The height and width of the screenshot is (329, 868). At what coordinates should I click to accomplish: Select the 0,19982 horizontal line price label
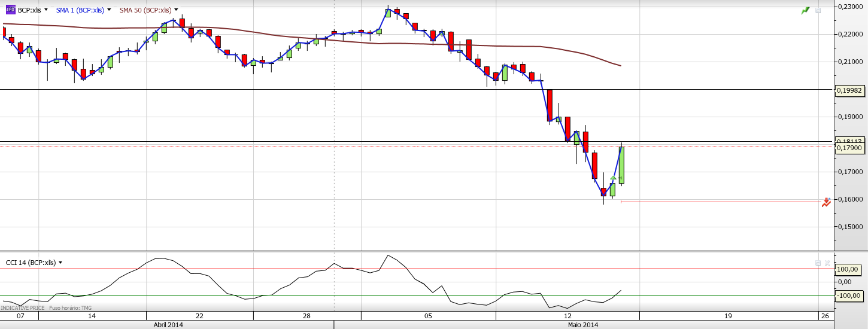pyautogui.click(x=849, y=90)
